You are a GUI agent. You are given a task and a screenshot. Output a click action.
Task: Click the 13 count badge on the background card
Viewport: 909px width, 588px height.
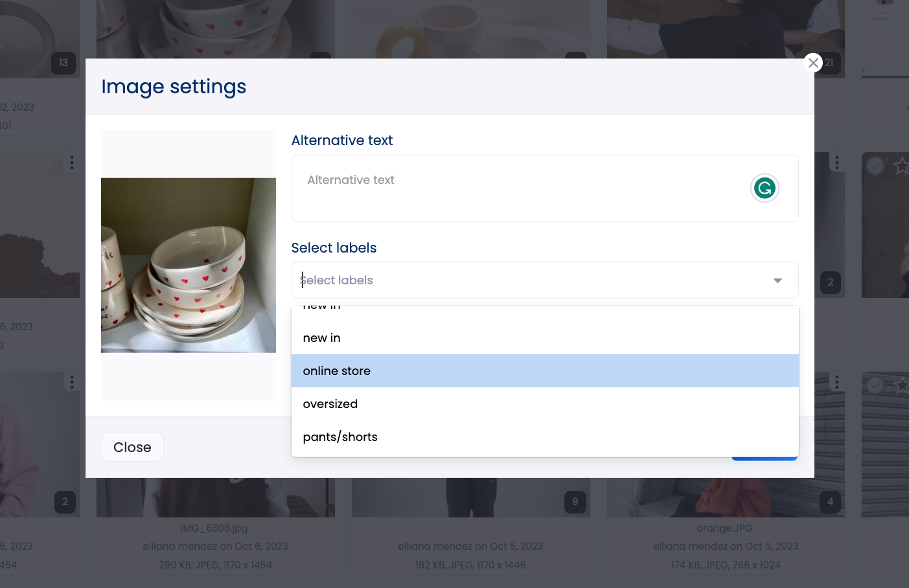[63, 63]
